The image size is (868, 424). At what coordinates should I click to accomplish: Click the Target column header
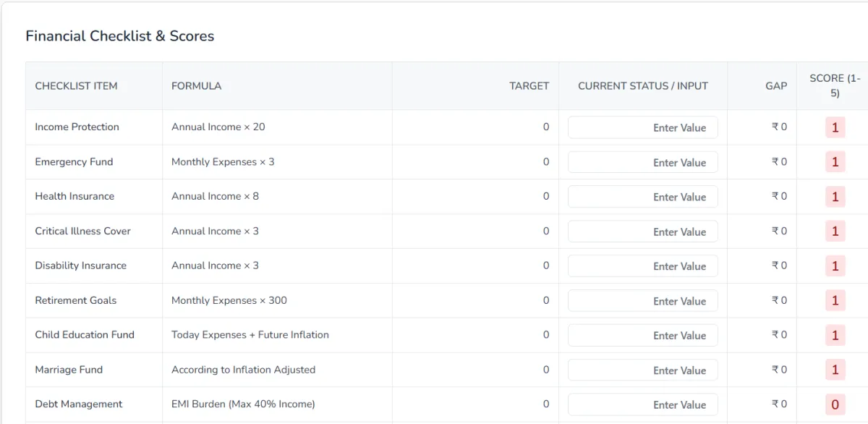pos(529,86)
